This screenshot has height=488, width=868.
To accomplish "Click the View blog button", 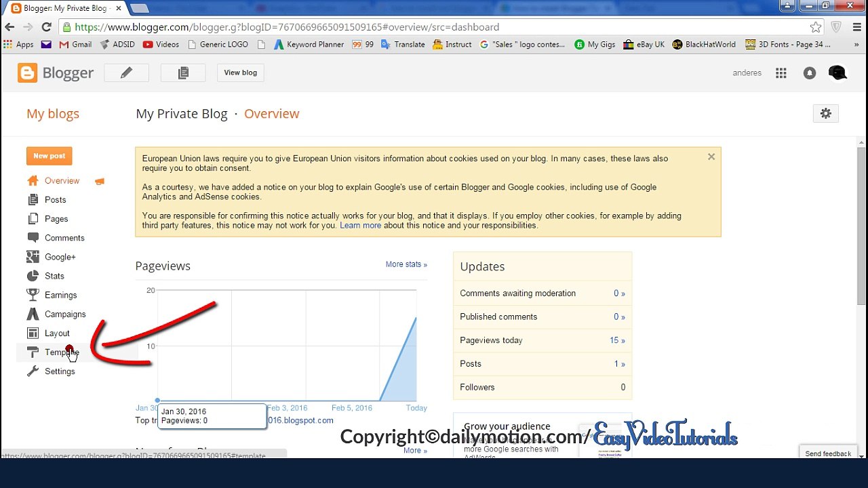I will 241,73.
